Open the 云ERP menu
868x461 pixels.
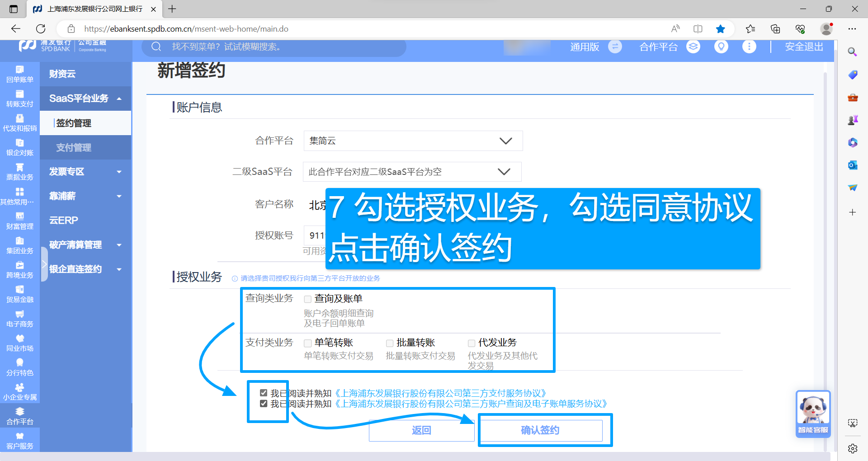pos(85,221)
